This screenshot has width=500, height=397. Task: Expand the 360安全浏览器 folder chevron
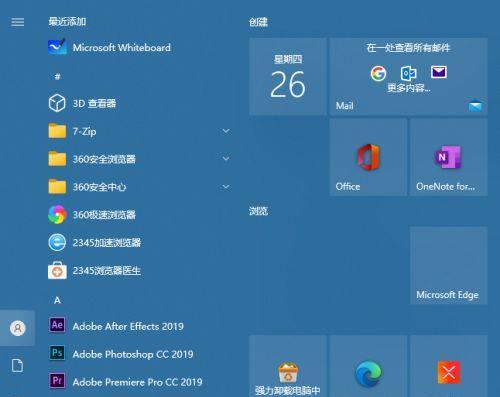[226, 159]
